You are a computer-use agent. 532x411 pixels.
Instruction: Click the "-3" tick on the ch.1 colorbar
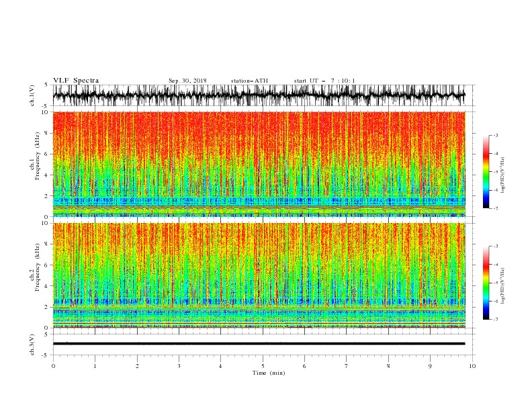(x=495, y=135)
